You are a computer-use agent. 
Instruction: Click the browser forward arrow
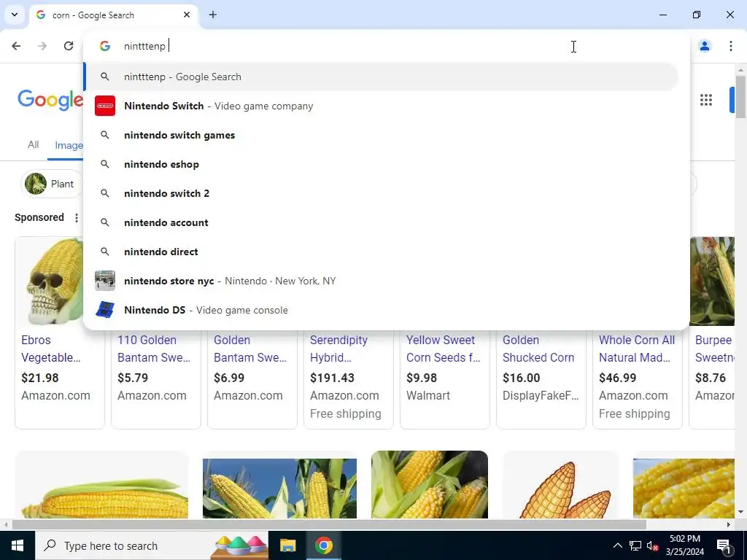(x=42, y=46)
